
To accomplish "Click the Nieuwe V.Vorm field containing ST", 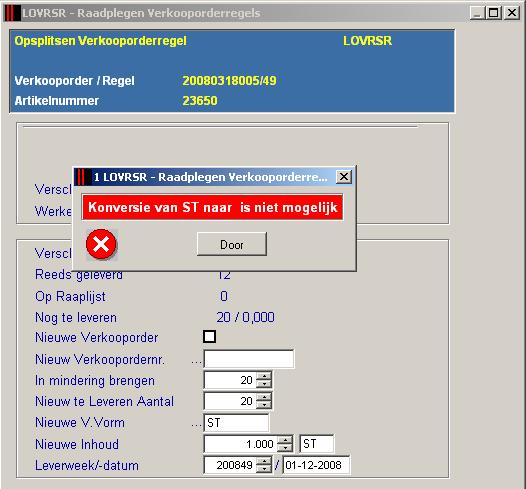I will point(236,423).
